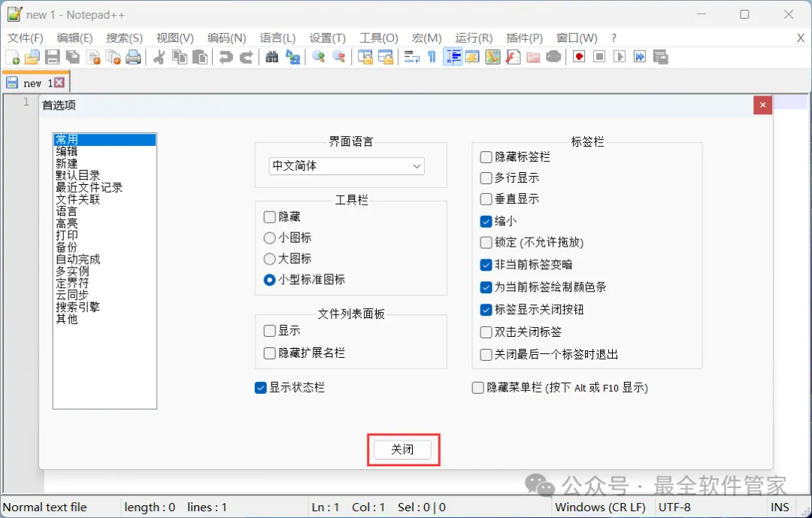Select 编辑 in the preferences list
The height and width of the screenshot is (518, 812).
point(67,151)
